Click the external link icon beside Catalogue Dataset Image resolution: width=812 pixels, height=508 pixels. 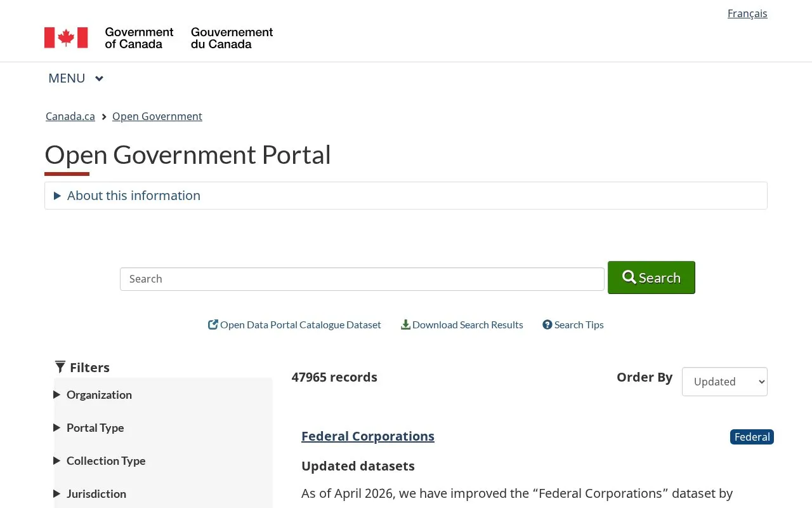pos(213,324)
